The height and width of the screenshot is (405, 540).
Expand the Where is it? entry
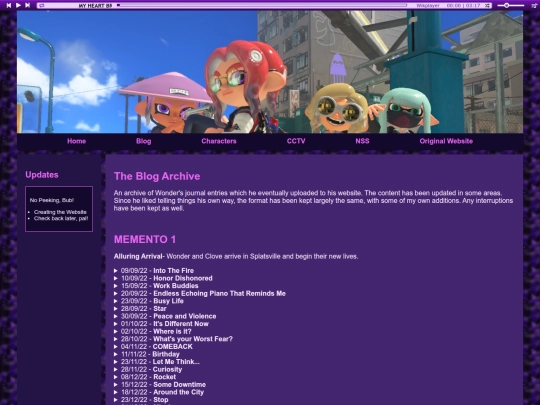153,331
